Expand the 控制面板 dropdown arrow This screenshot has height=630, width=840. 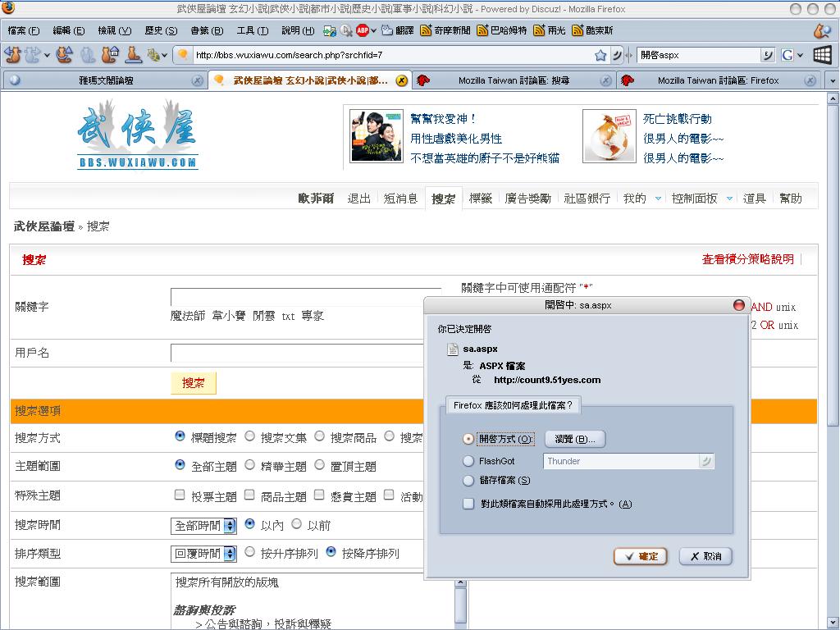729,199
